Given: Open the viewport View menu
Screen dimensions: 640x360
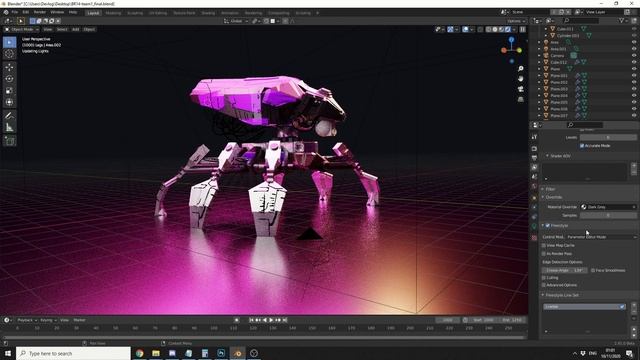Looking at the screenshot, I should [48, 29].
